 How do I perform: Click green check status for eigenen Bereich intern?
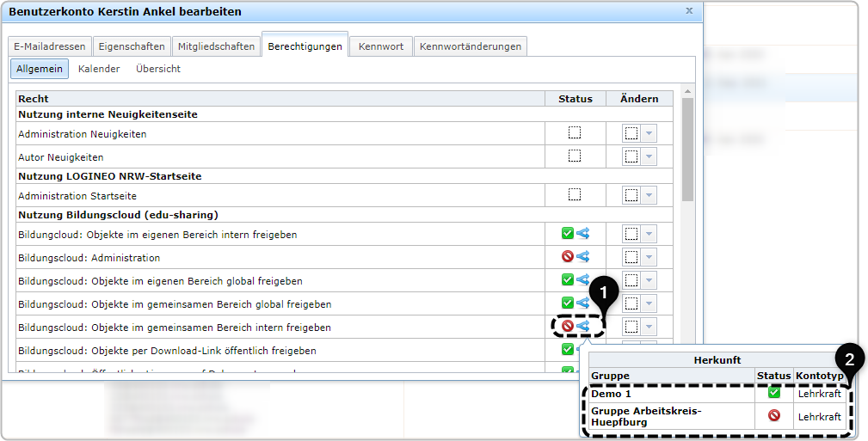tap(567, 234)
